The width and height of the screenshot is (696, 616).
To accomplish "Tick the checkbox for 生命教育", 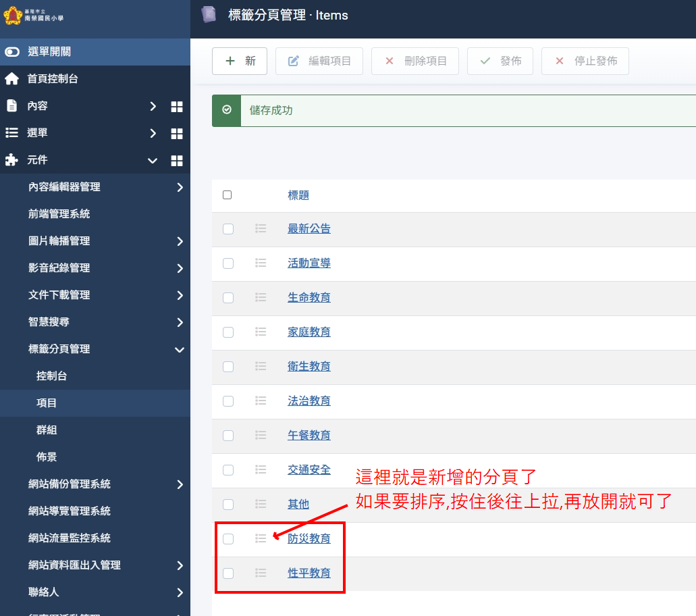I will (x=228, y=298).
